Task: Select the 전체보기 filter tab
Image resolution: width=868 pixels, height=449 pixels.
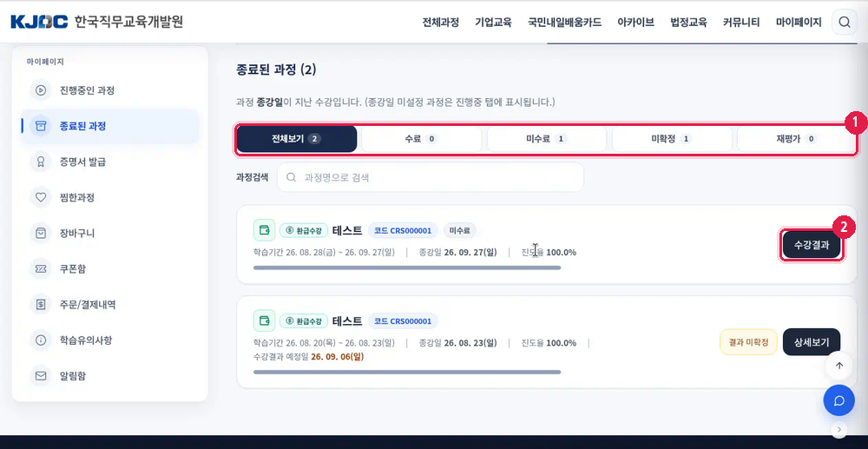Action: pyautogui.click(x=296, y=139)
